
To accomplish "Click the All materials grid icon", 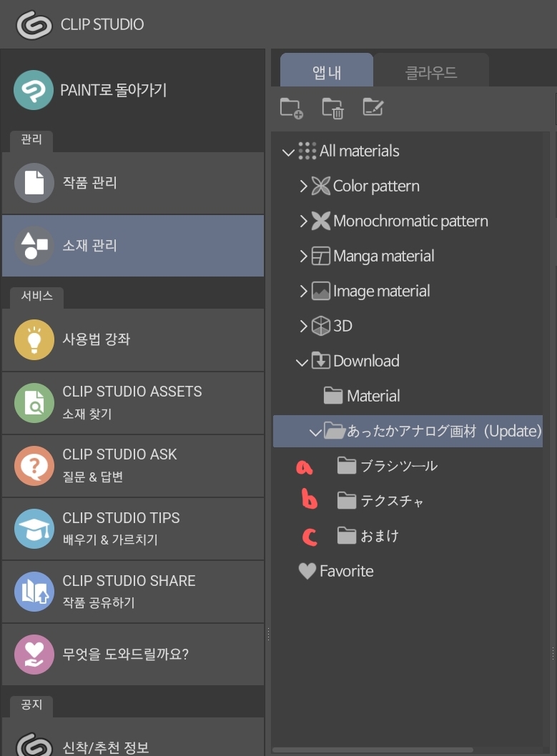I will tap(307, 151).
